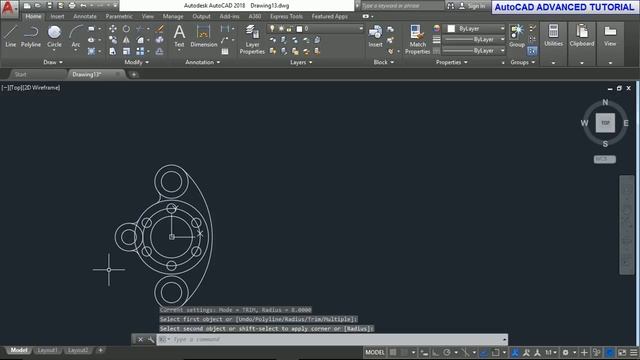Click the Erase tool icon
This screenshot has width=640, height=360.
(x=160, y=29)
